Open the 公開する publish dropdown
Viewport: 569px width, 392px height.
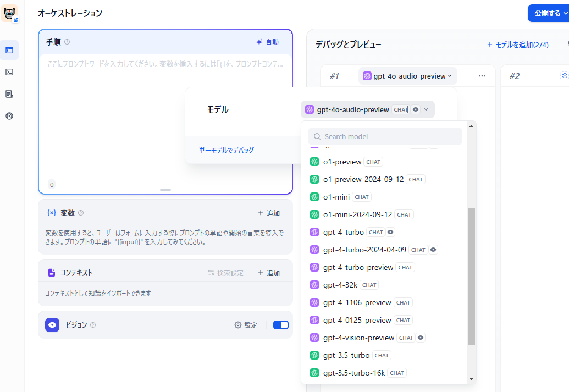(x=548, y=13)
